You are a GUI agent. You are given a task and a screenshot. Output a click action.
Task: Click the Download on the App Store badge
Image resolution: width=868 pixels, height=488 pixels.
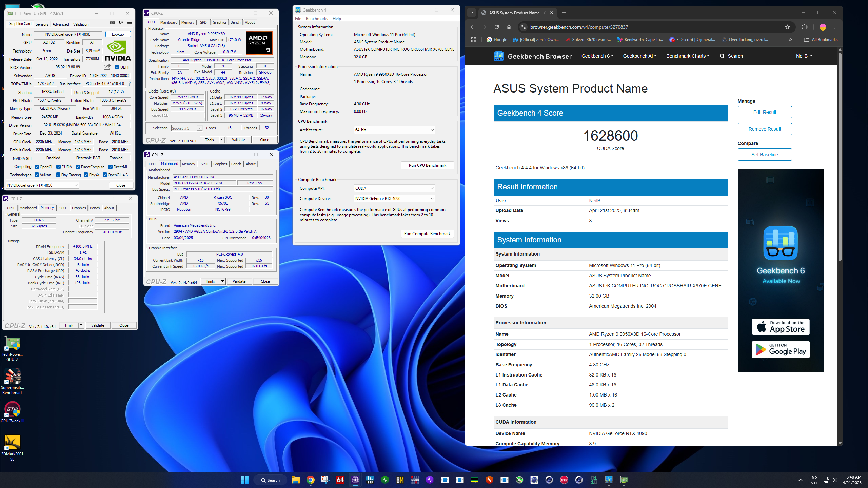tap(781, 327)
